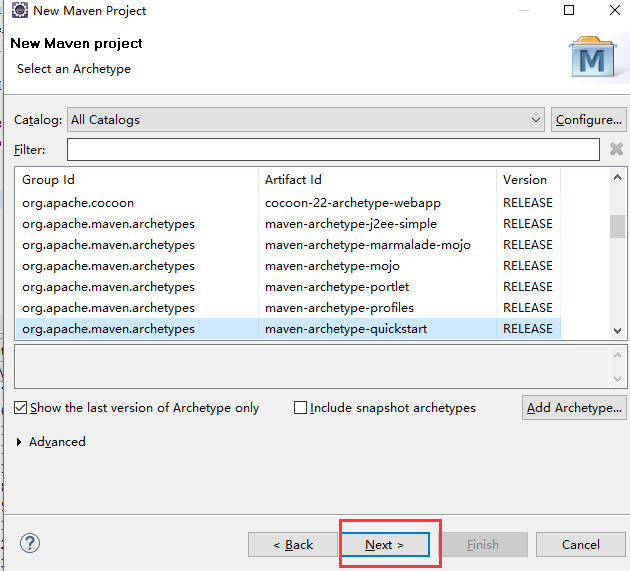Open the Catalog dropdown
This screenshot has width=630, height=571.
tap(306, 119)
